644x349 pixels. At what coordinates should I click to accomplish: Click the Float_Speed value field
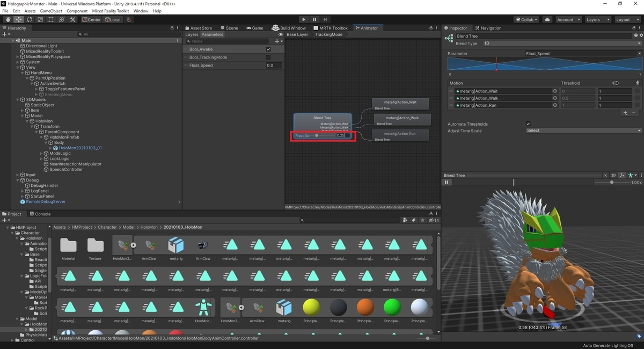point(274,66)
